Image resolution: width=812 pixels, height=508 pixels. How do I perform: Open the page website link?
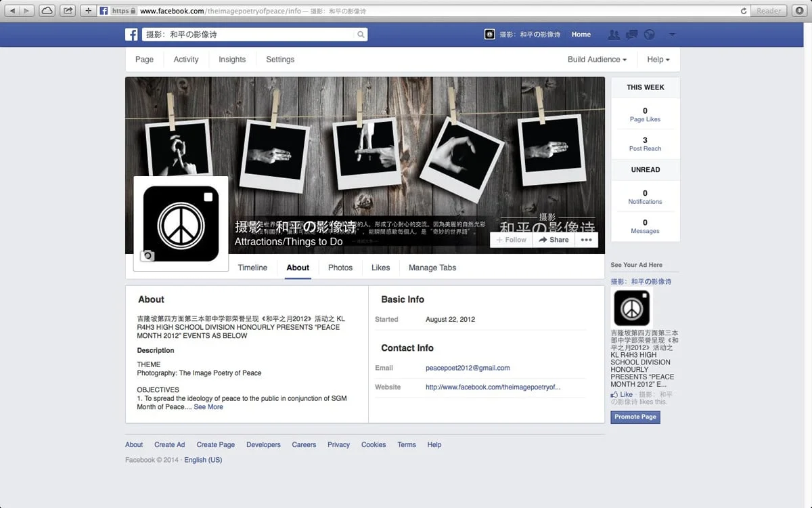click(x=493, y=387)
